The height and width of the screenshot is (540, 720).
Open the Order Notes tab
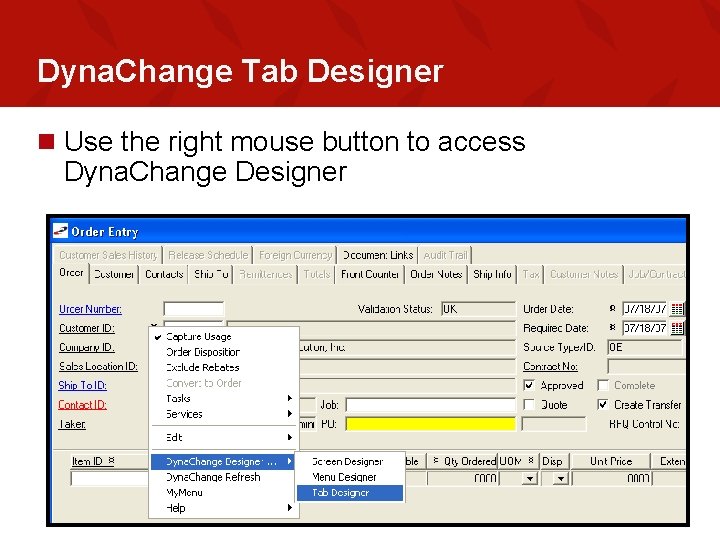pos(436,274)
